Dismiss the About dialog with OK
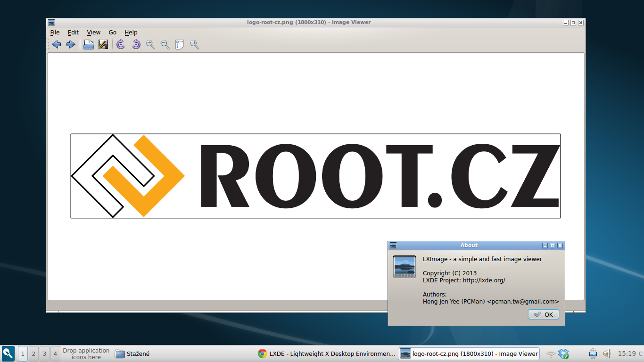644x362 pixels. click(x=543, y=314)
